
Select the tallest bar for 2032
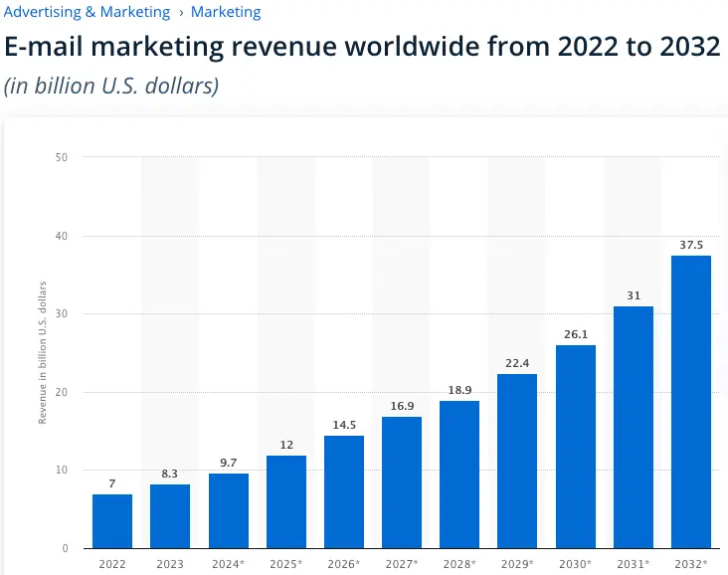pyautogui.click(x=691, y=402)
